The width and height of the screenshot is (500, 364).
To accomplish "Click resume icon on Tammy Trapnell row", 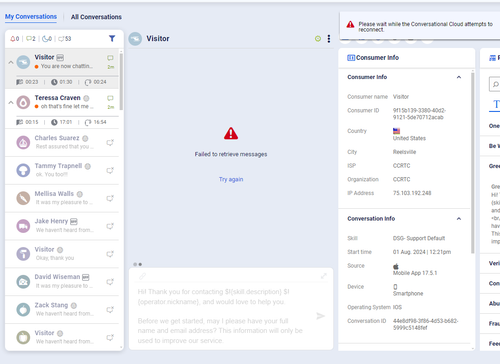I will coord(110,171).
